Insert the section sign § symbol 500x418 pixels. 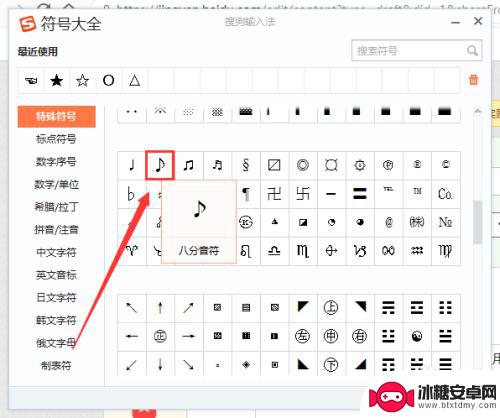tap(246, 165)
